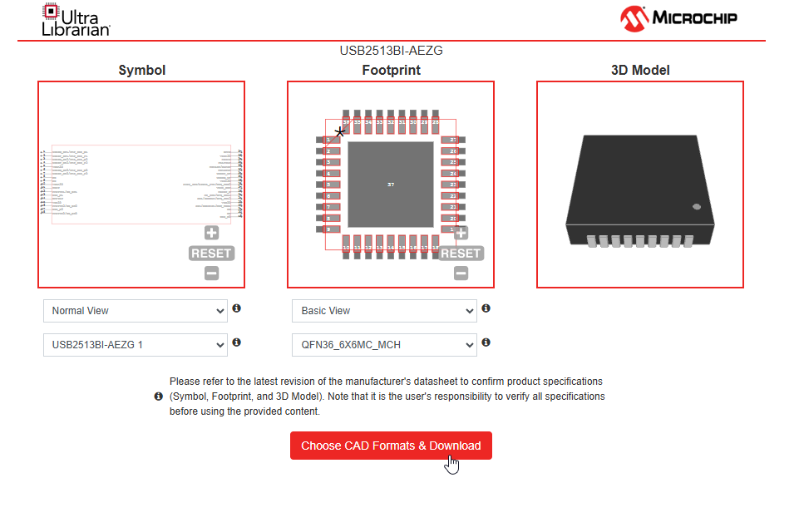Reset the Footprint preview view
This screenshot has width=799, height=532.
[461, 254]
